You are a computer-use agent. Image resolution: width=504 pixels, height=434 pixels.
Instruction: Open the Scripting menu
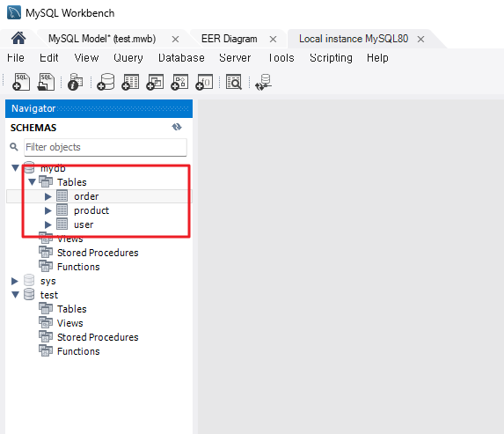pos(331,58)
